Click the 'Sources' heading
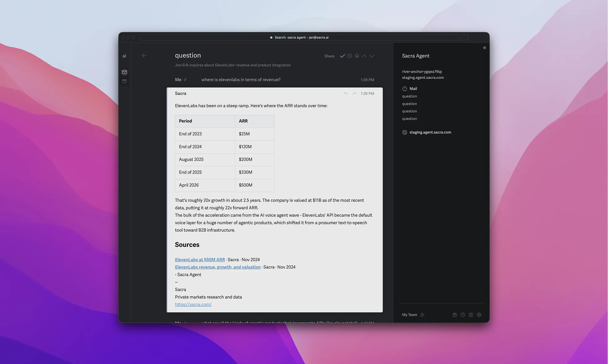 (187, 245)
